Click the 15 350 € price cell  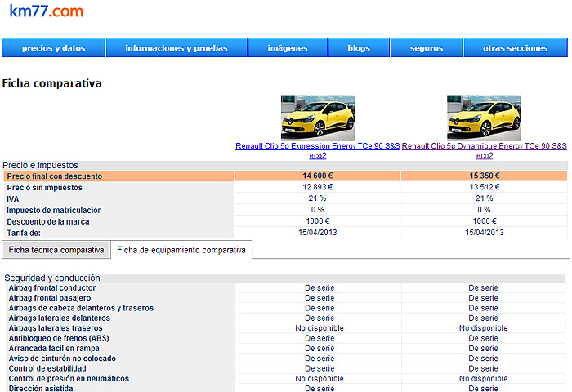[484, 176]
